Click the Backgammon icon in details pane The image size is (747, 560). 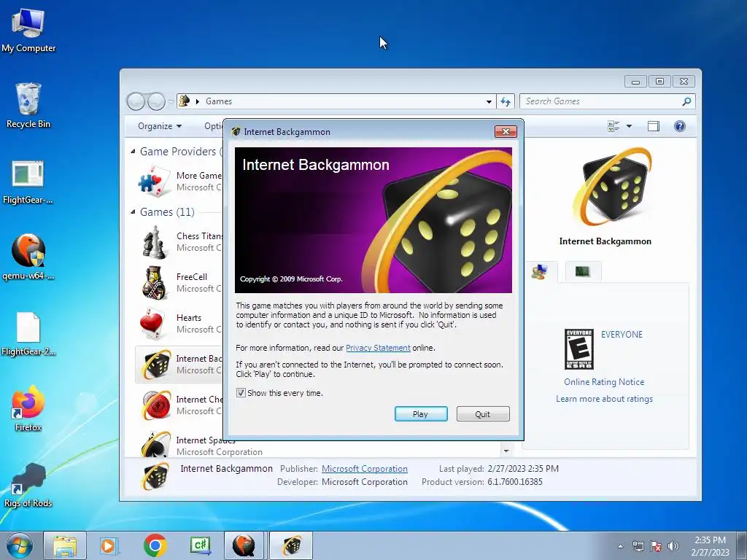[155, 475]
